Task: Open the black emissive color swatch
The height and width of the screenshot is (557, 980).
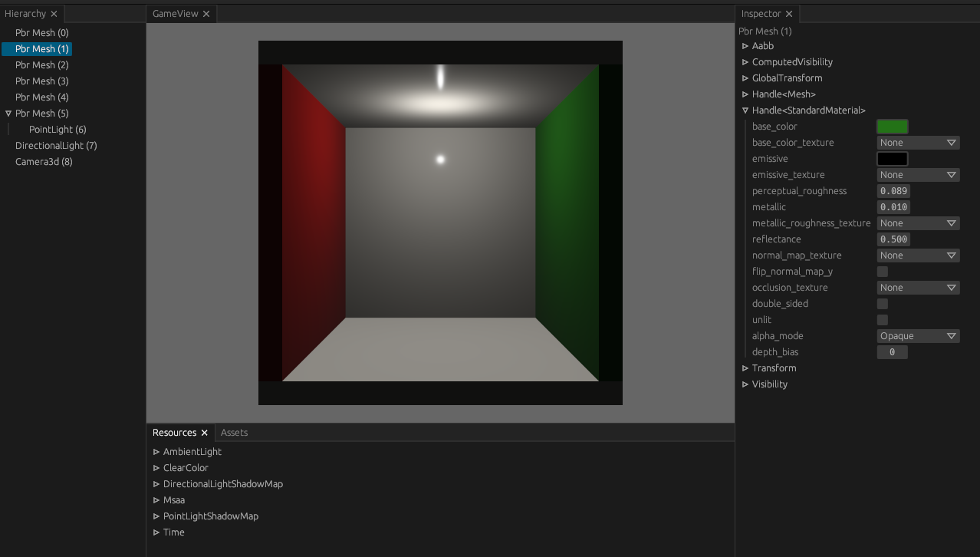Action: (893, 159)
